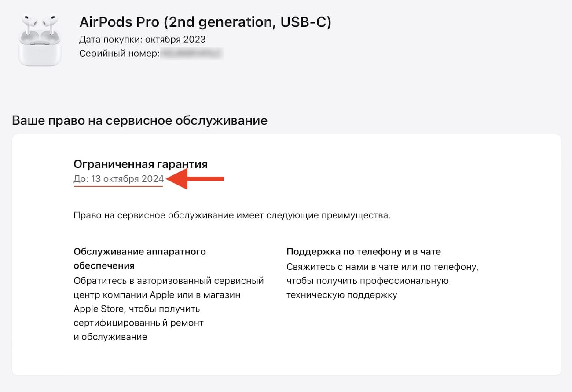Image resolution: width=572 pixels, height=392 pixels.
Task: Click the Свяжитесь с нами в чате line
Action: coord(382,266)
